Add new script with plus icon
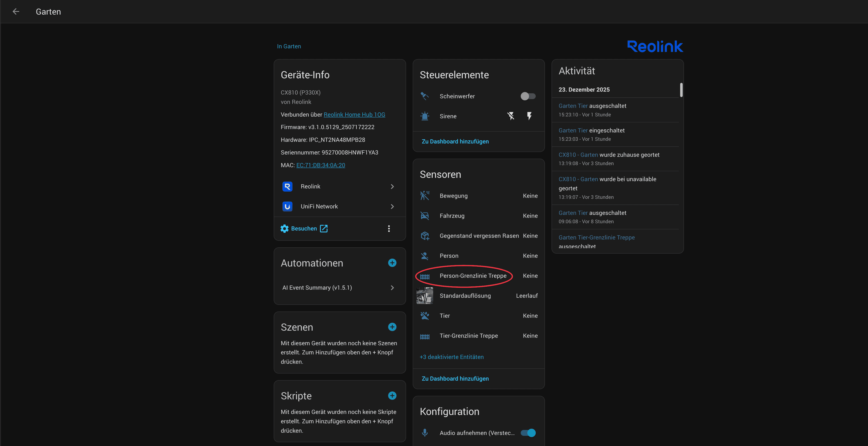 coord(392,396)
